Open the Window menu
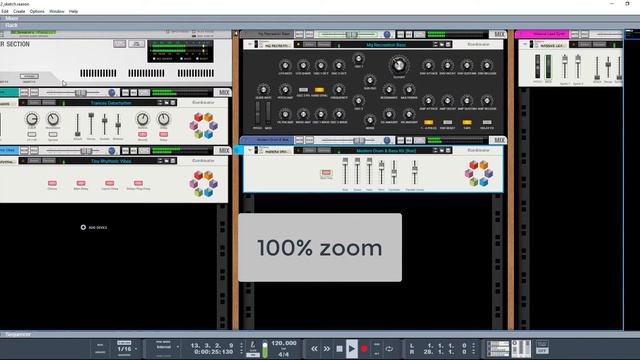The height and width of the screenshot is (360, 640). point(57,11)
